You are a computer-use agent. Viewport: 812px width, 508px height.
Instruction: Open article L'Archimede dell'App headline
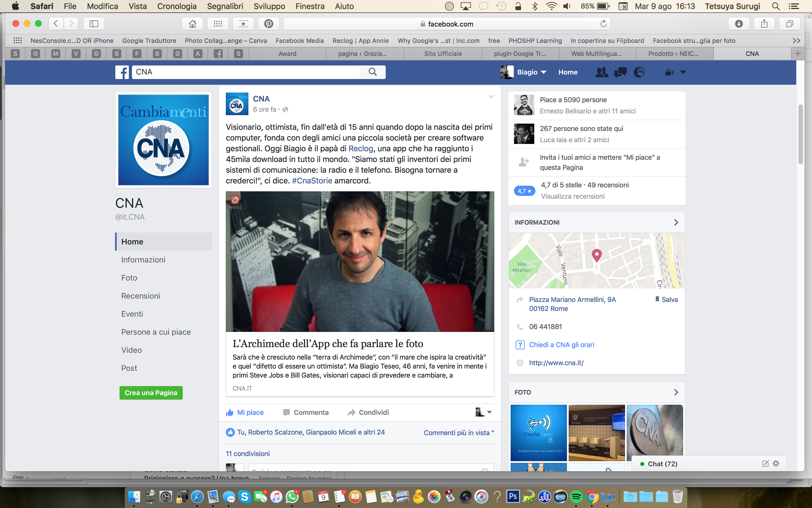tap(328, 343)
